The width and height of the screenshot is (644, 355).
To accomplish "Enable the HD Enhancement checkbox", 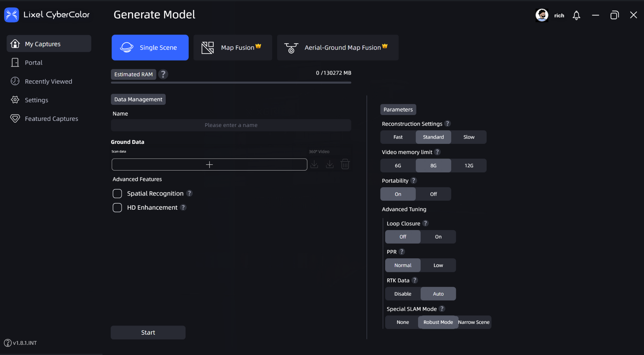I will [117, 208].
